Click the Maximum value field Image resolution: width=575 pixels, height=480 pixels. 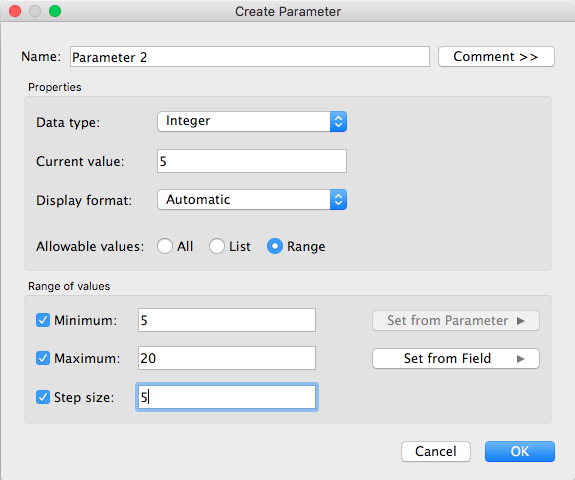point(227,358)
